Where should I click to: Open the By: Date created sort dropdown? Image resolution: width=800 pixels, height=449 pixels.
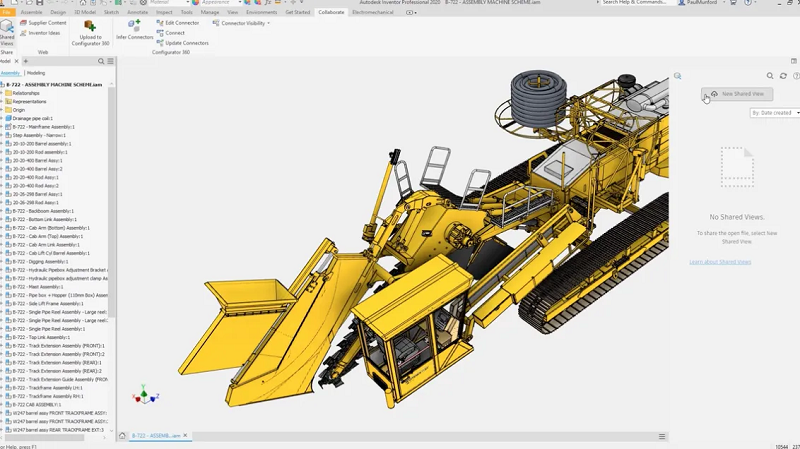point(774,113)
